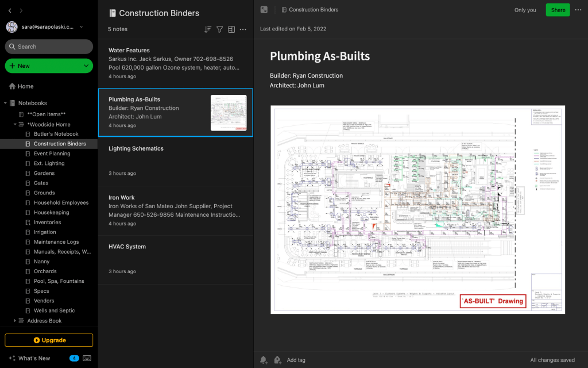Open the note's more options menu

click(578, 10)
